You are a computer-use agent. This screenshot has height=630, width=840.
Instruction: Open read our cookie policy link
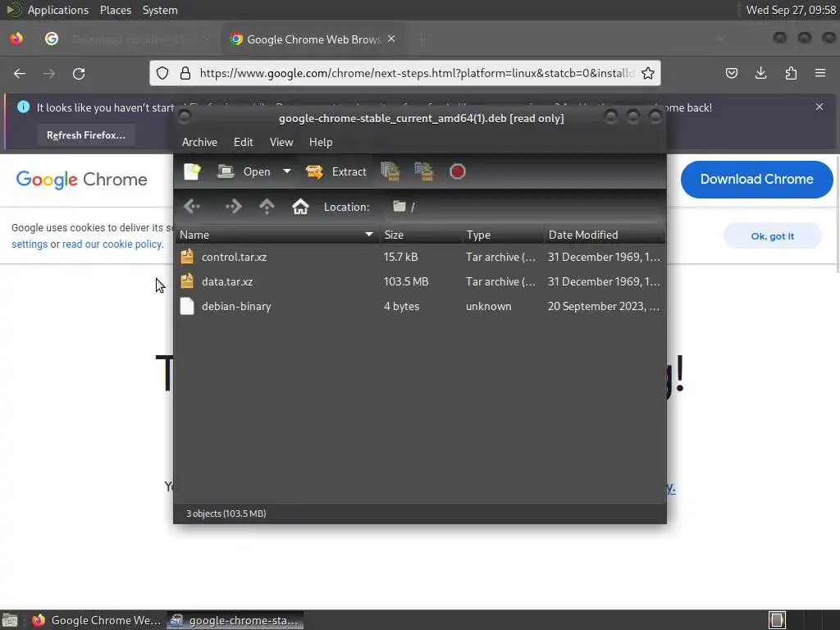click(112, 244)
